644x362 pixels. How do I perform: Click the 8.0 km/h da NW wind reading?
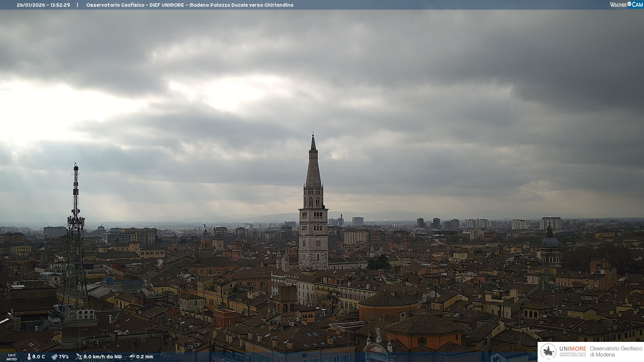pos(103,357)
